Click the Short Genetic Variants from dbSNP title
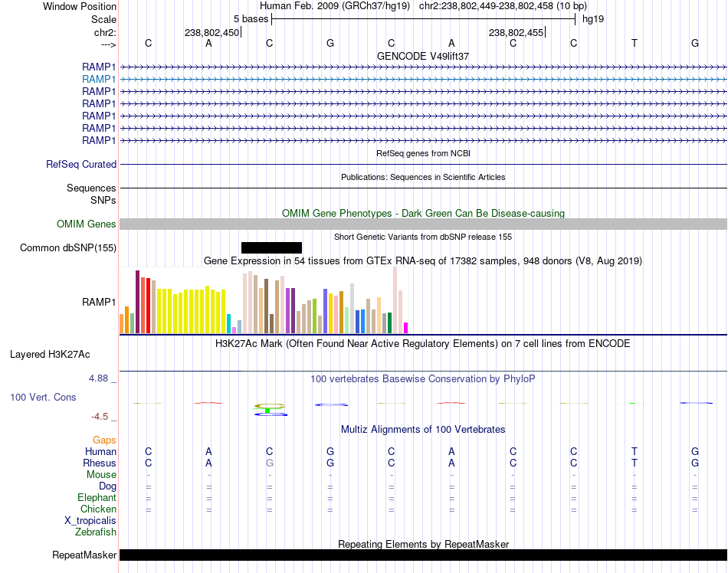 point(423,237)
